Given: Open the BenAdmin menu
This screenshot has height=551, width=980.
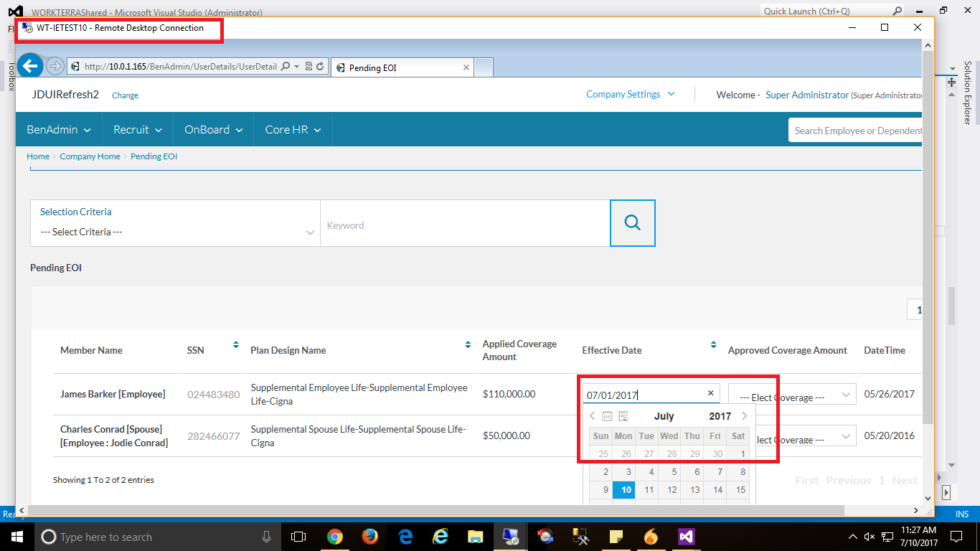Looking at the screenshot, I should coord(59,130).
